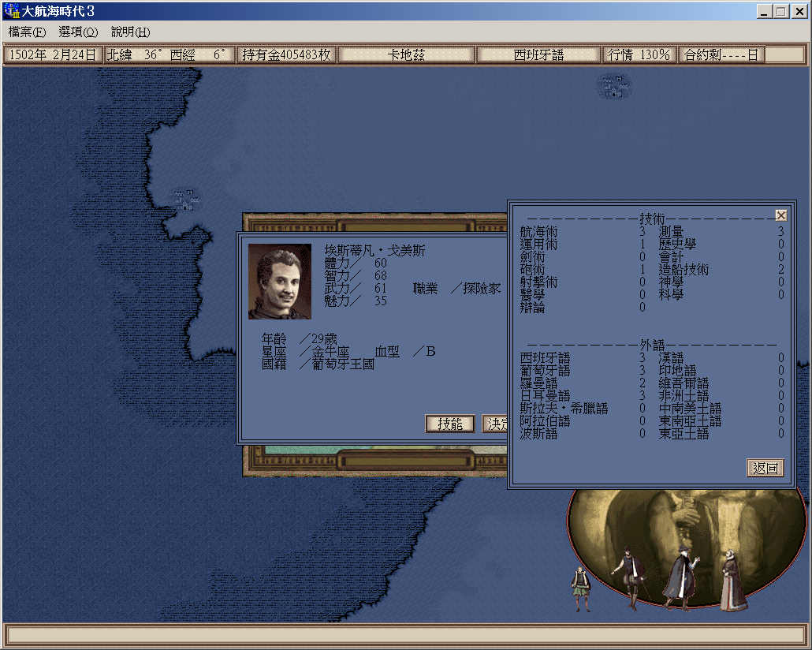Click the 1502年 2月24日 date field
Viewport: 812px width, 650px height.
click(53, 55)
